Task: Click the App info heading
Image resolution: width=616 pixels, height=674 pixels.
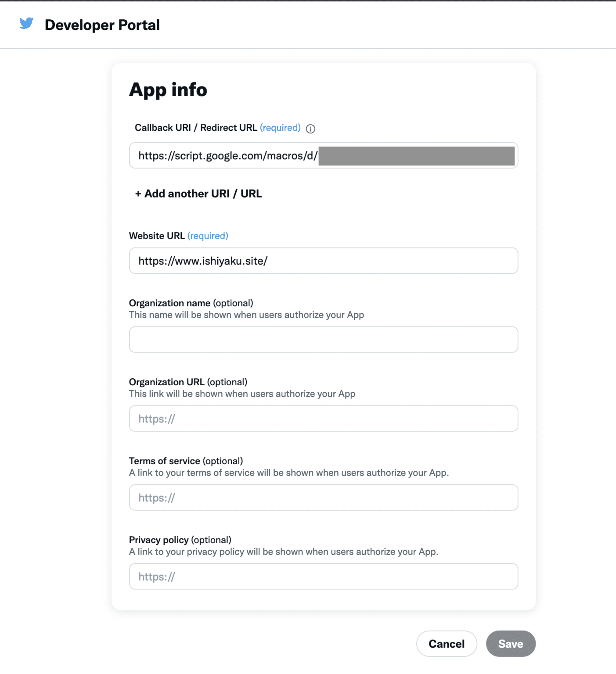Action: pyautogui.click(x=168, y=90)
